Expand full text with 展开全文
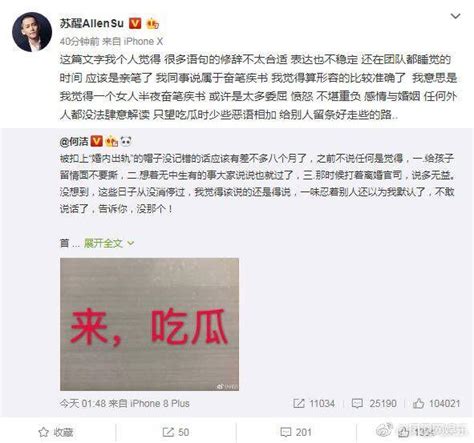The width and height of the screenshot is (474, 443). [103, 243]
